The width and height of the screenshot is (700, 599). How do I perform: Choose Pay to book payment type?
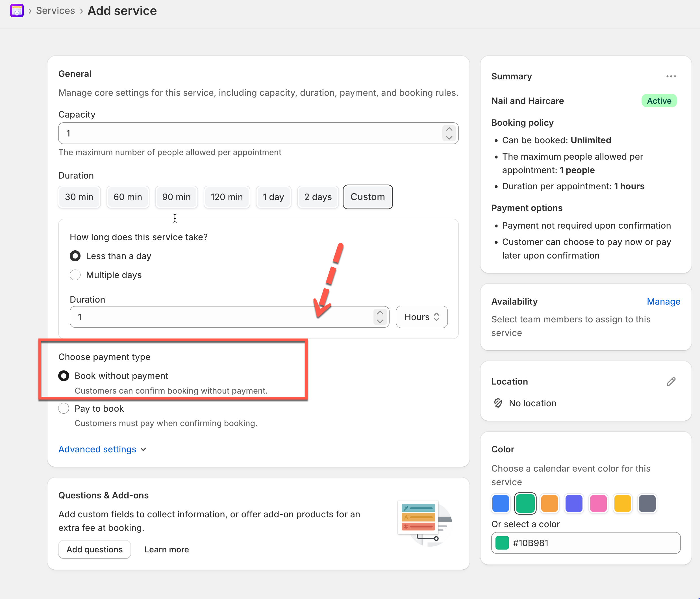pyautogui.click(x=64, y=409)
